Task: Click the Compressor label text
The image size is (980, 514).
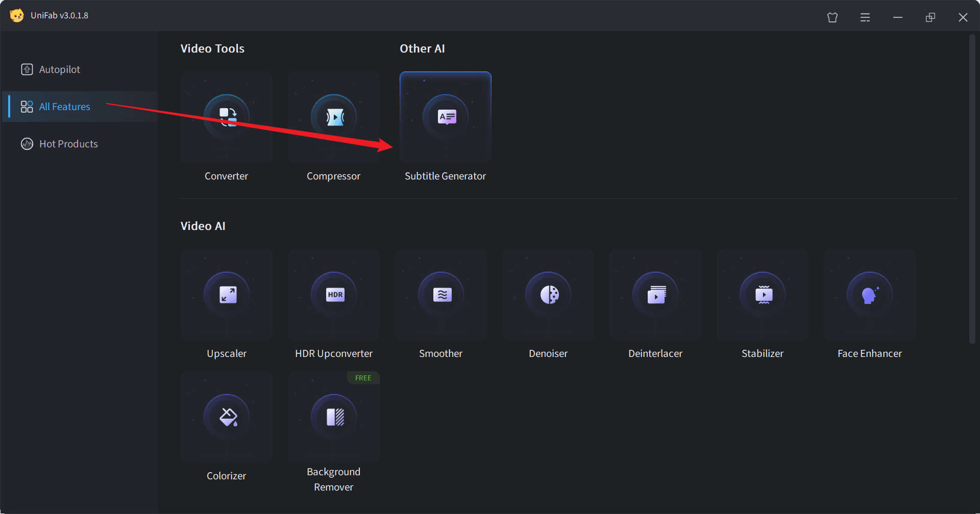Action: [x=333, y=176]
